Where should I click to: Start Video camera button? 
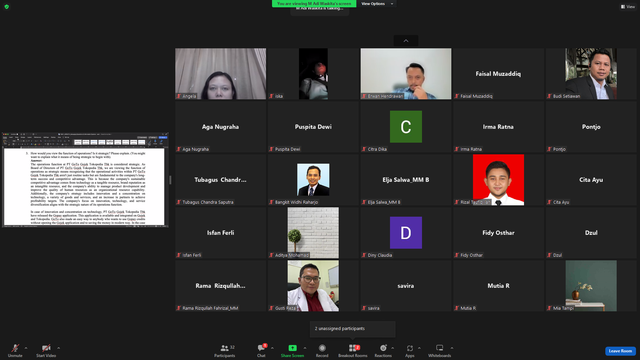(x=46, y=350)
